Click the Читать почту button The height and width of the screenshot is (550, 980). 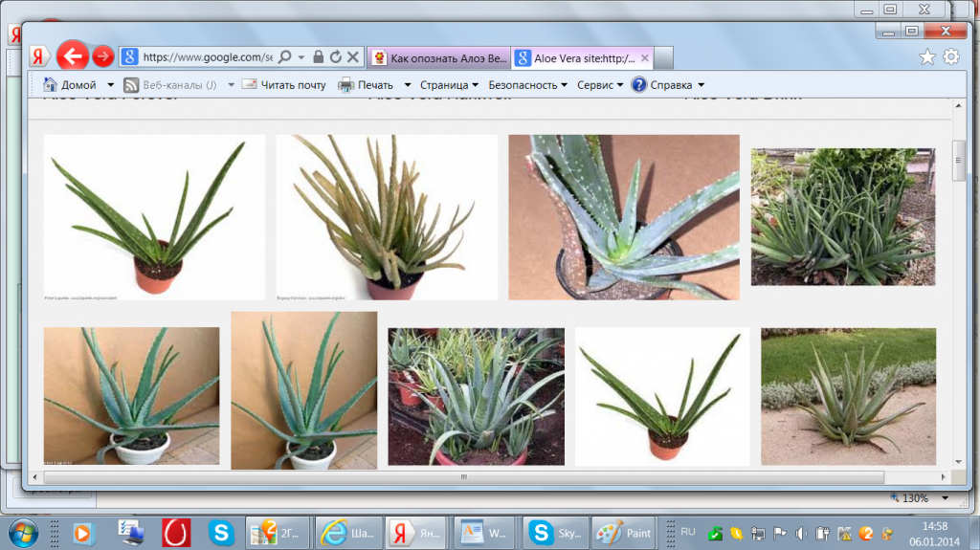[283, 84]
